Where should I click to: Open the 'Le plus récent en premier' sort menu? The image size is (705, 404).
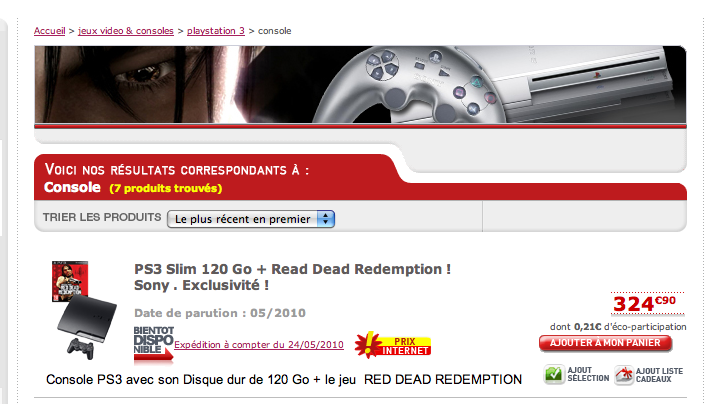[x=251, y=219]
